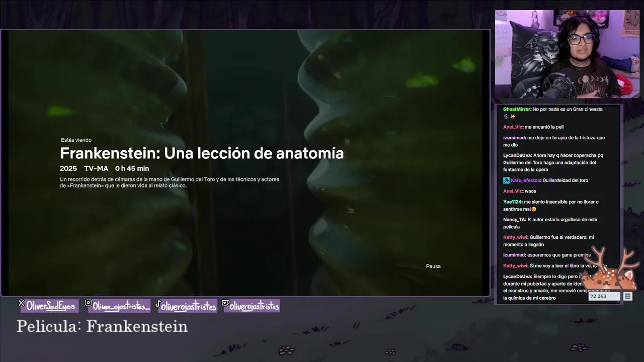Click LycanDeUva on 'Siempre lo digo pero'
The height and width of the screenshot is (362, 644).
[517, 277]
